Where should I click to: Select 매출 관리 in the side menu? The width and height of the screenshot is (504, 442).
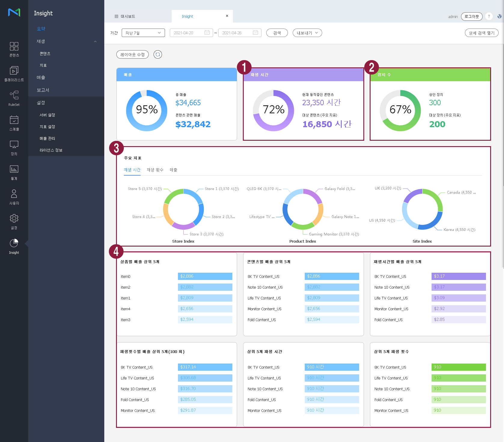click(x=47, y=138)
